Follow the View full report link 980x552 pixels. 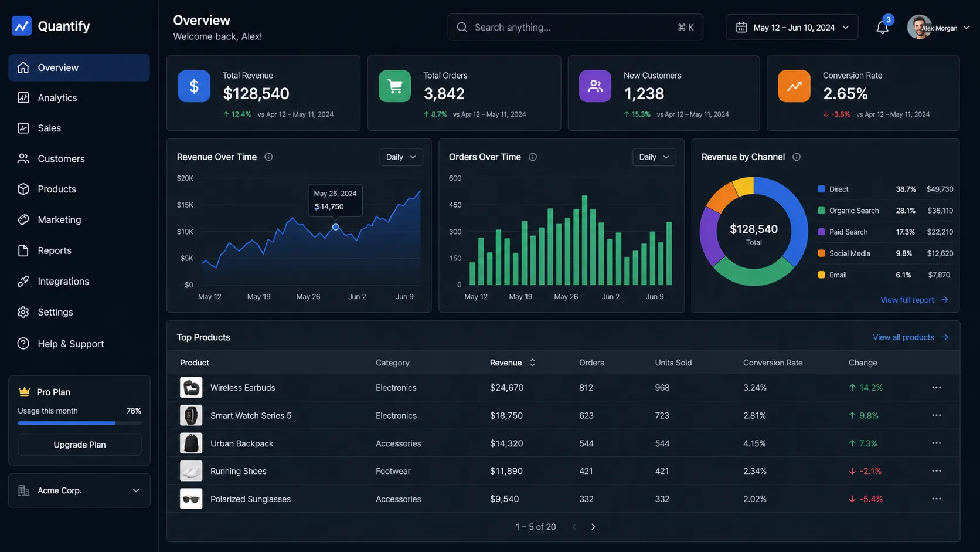pyautogui.click(x=914, y=300)
